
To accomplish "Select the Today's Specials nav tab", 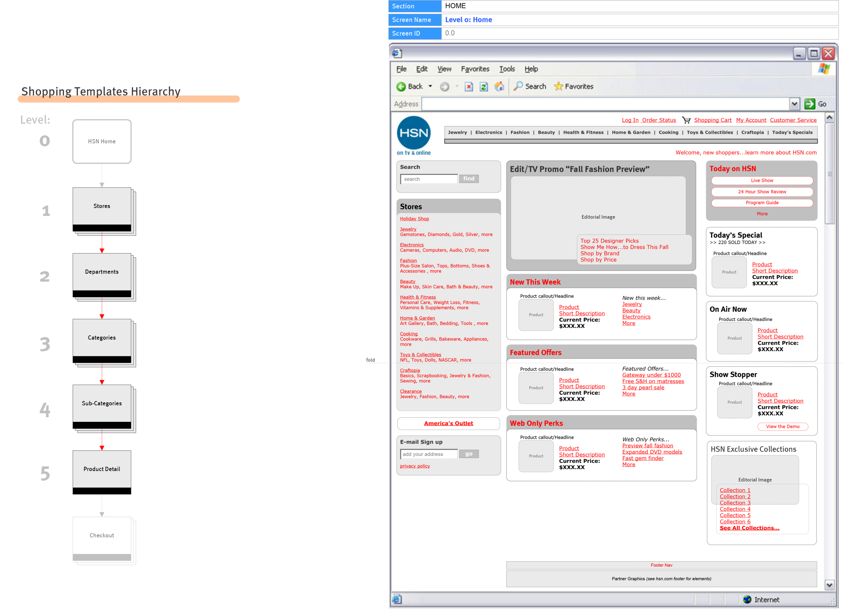I will point(792,132).
